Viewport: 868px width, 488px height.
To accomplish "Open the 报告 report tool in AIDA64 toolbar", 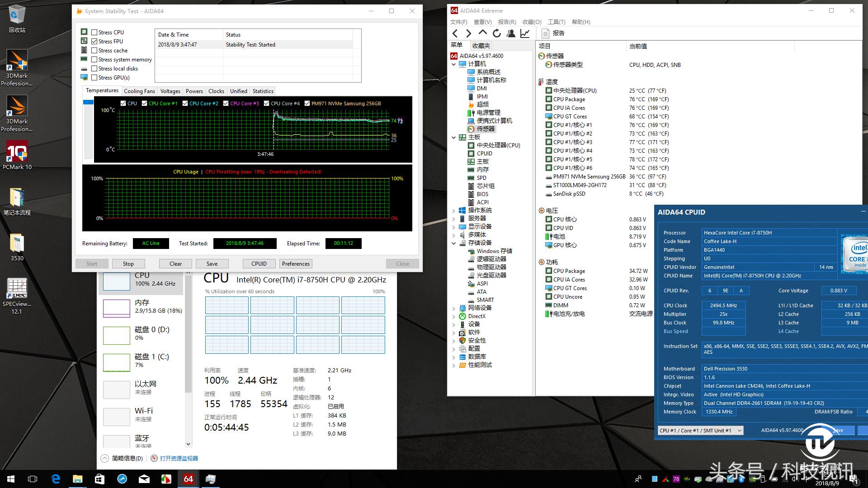I will [553, 33].
